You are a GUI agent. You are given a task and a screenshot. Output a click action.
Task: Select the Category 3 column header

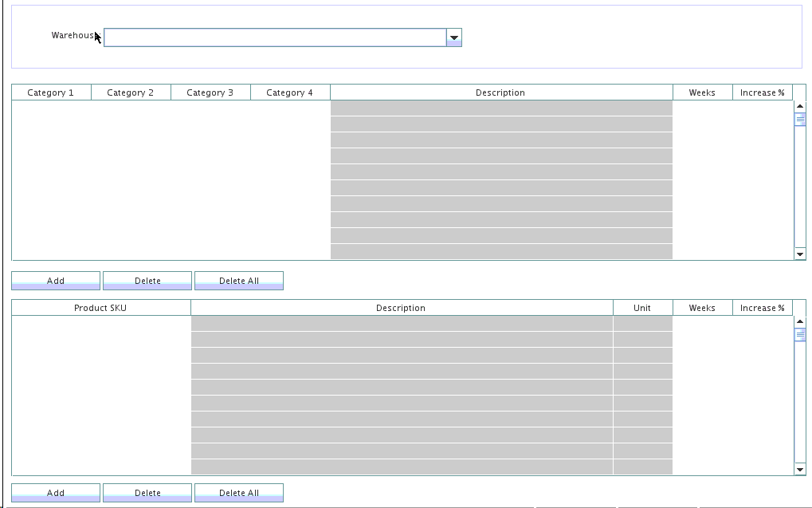click(x=210, y=93)
